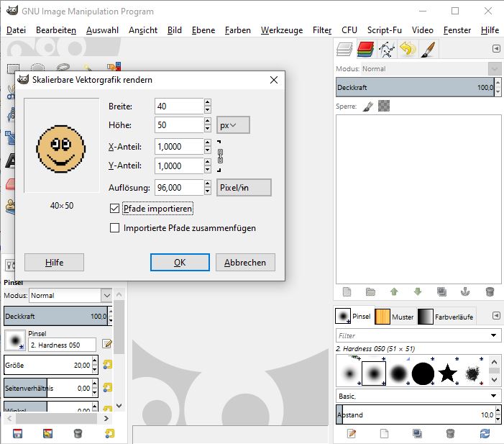504x444 pixels.
Task: Open the Undo History tab icon
Action: pyautogui.click(x=408, y=49)
